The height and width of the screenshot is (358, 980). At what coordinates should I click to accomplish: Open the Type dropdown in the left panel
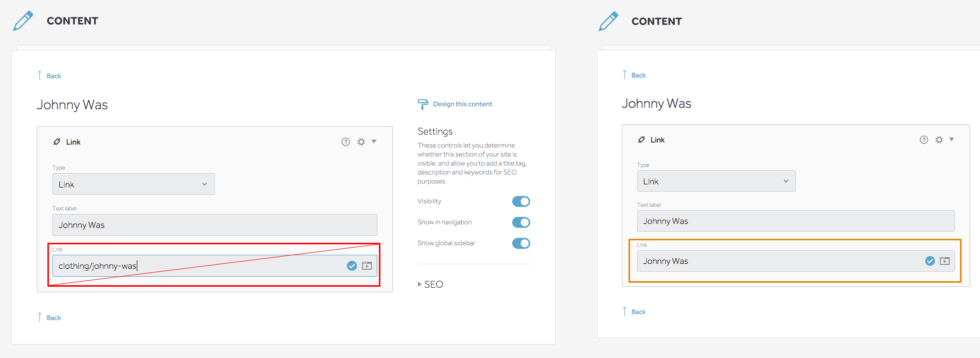(x=133, y=184)
